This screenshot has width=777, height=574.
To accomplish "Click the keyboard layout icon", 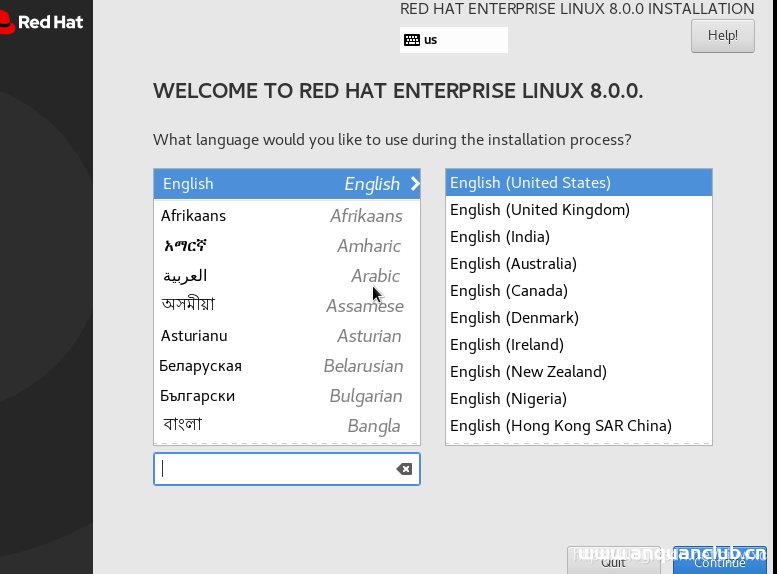I will pyautogui.click(x=411, y=40).
